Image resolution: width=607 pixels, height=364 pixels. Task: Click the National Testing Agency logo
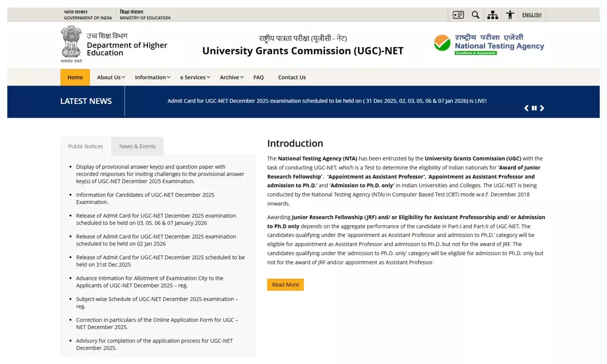tap(489, 44)
